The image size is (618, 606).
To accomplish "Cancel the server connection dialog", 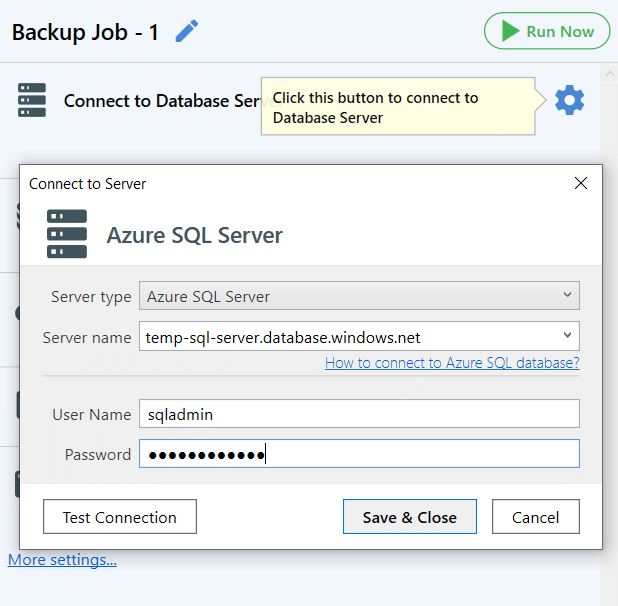I will pyautogui.click(x=535, y=517).
